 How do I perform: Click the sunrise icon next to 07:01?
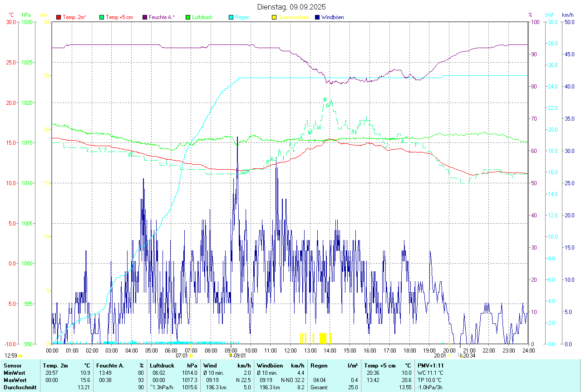tap(191, 356)
